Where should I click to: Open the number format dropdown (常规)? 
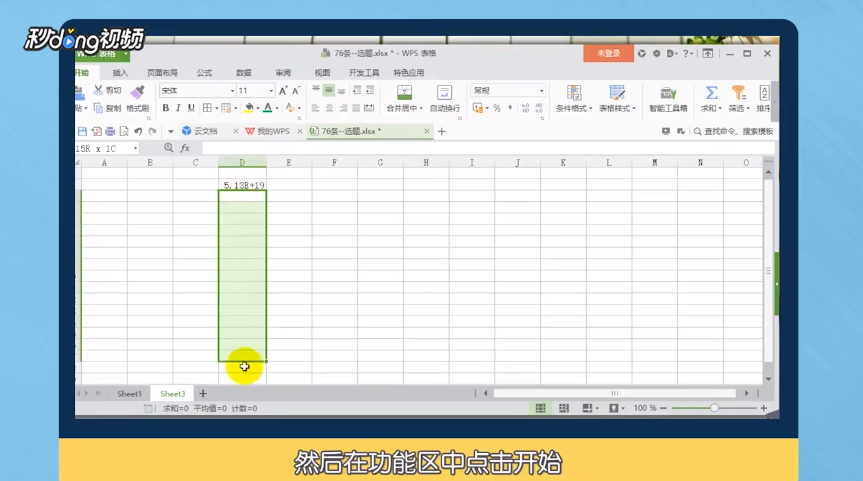point(542,91)
